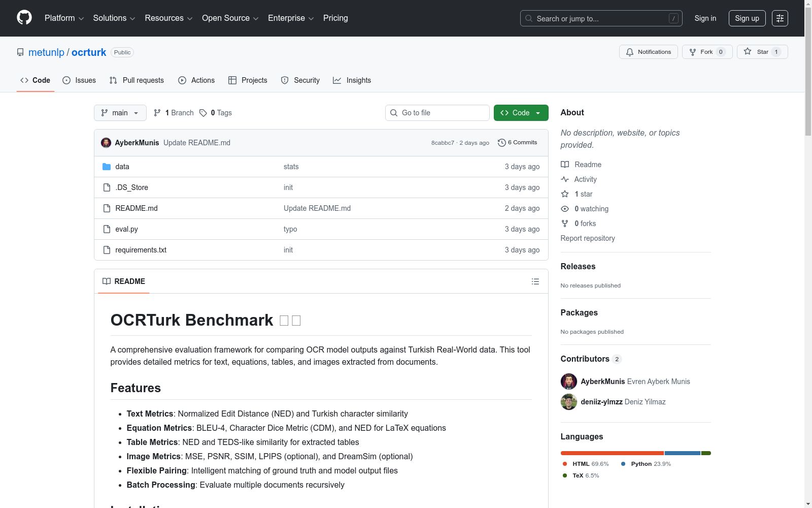This screenshot has width=812, height=508.
Task: Click the green TeX segment of language bar
Action: [706, 453]
